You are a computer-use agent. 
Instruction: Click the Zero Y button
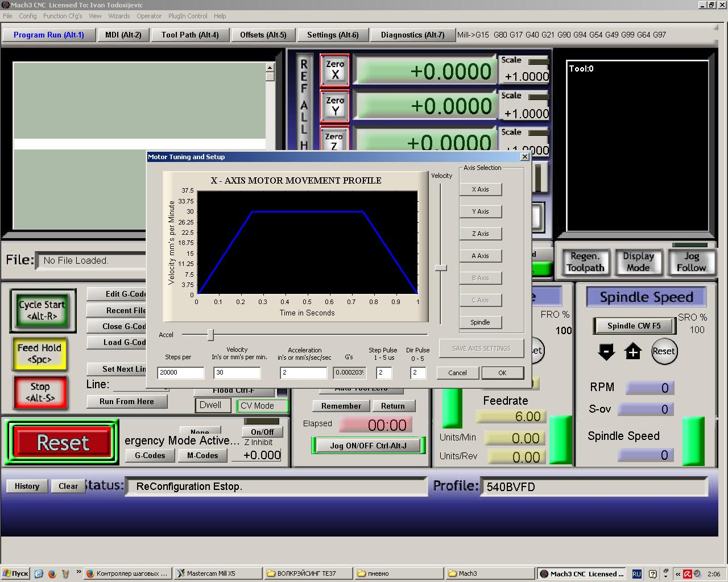click(334, 106)
